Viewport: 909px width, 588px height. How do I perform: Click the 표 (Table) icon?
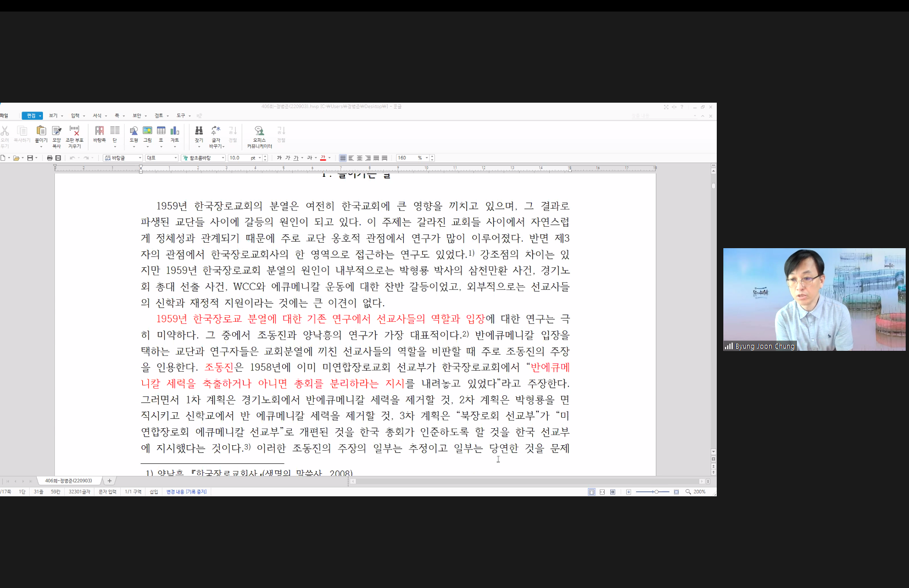click(161, 131)
